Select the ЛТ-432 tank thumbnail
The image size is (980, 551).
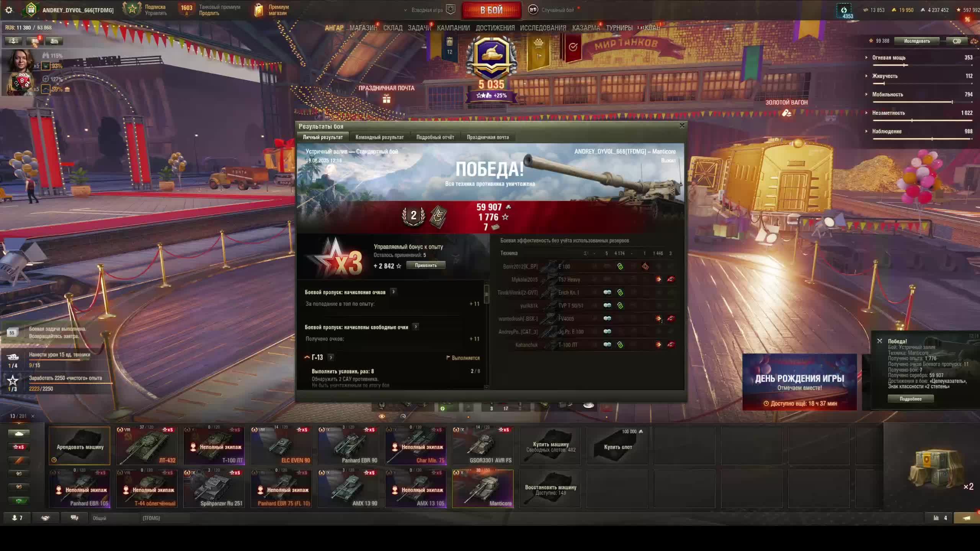coord(147,446)
